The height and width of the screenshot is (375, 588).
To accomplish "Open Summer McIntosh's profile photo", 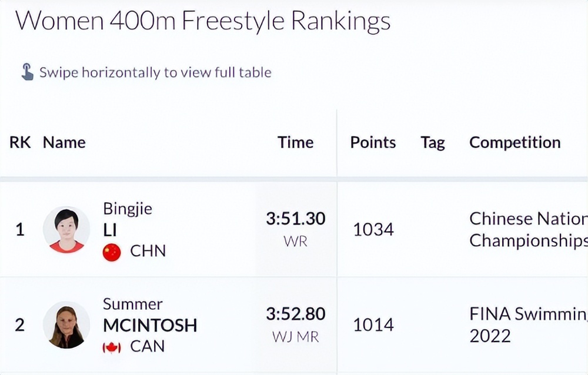I will click(66, 325).
